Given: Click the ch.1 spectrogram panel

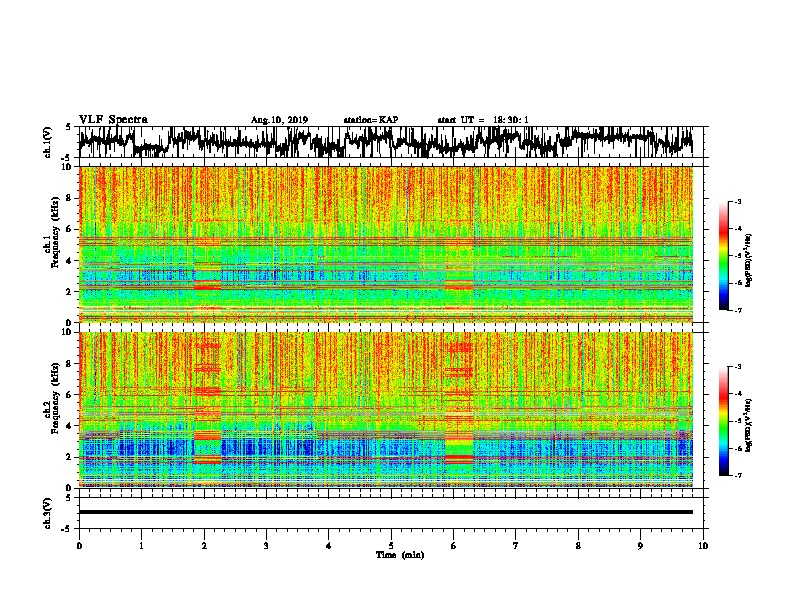Looking at the screenshot, I should pos(386,244).
